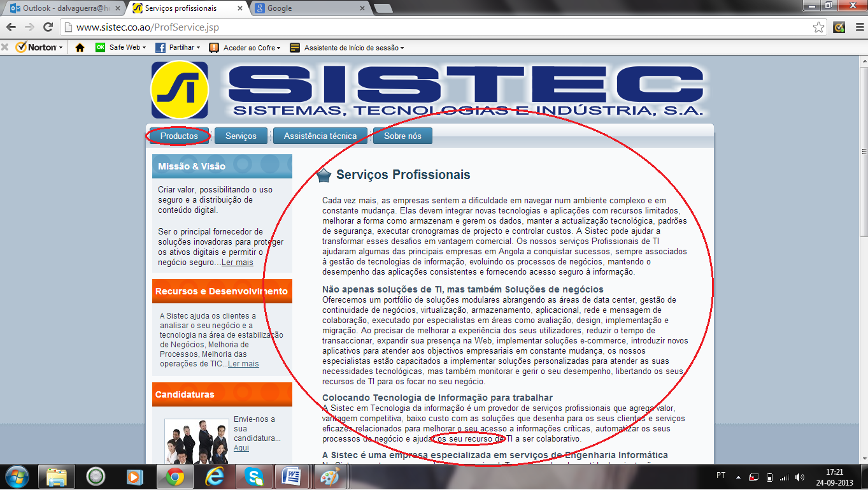The width and height of the screenshot is (868, 490).
Task: Click the battery tray icon
Action: pyautogui.click(x=769, y=477)
